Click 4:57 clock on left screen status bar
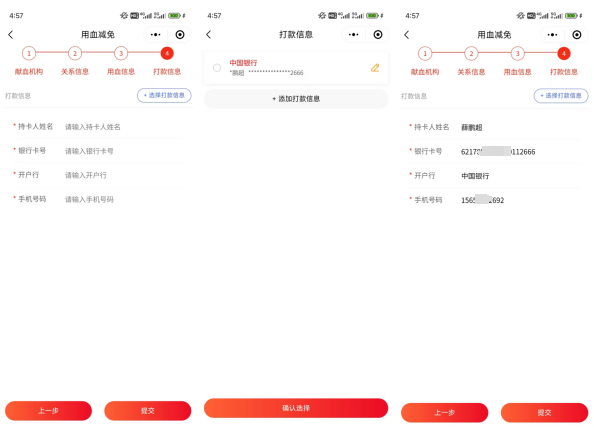 [x=16, y=16]
